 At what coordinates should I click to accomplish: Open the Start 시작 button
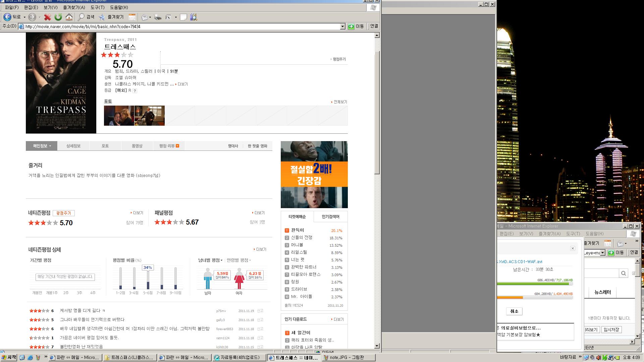(x=9, y=358)
